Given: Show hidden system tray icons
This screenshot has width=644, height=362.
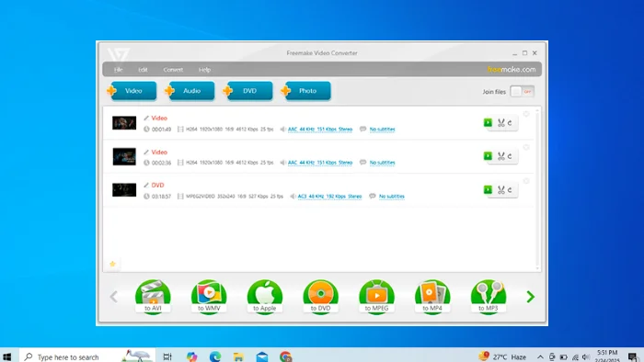Looking at the screenshot, I should [x=540, y=357].
